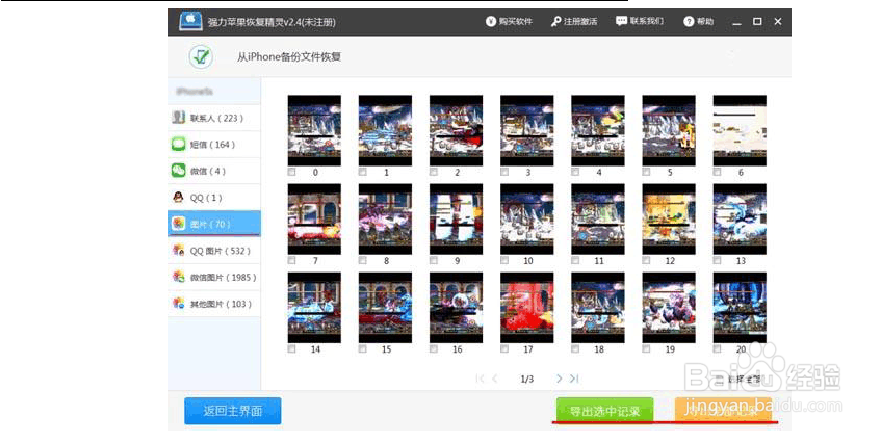Tick the checkbox for image 5
The height and width of the screenshot is (436, 892).
(x=646, y=172)
